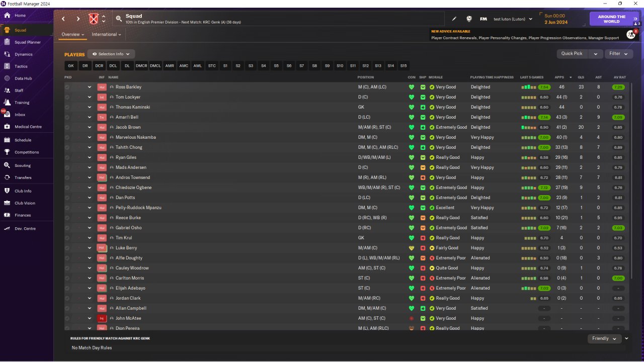Screen dimensions: 644x362
Task: Expand the International dropdown
Action: click(107, 35)
